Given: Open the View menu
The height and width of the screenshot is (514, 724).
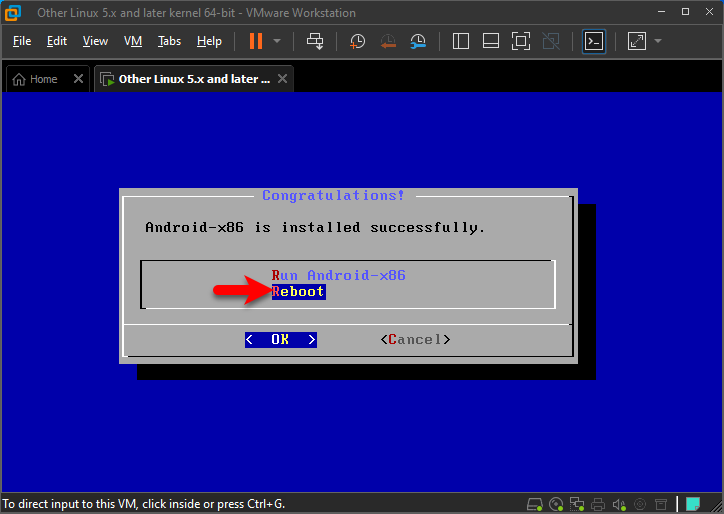Looking at the screenshot, I should [95, 41].
